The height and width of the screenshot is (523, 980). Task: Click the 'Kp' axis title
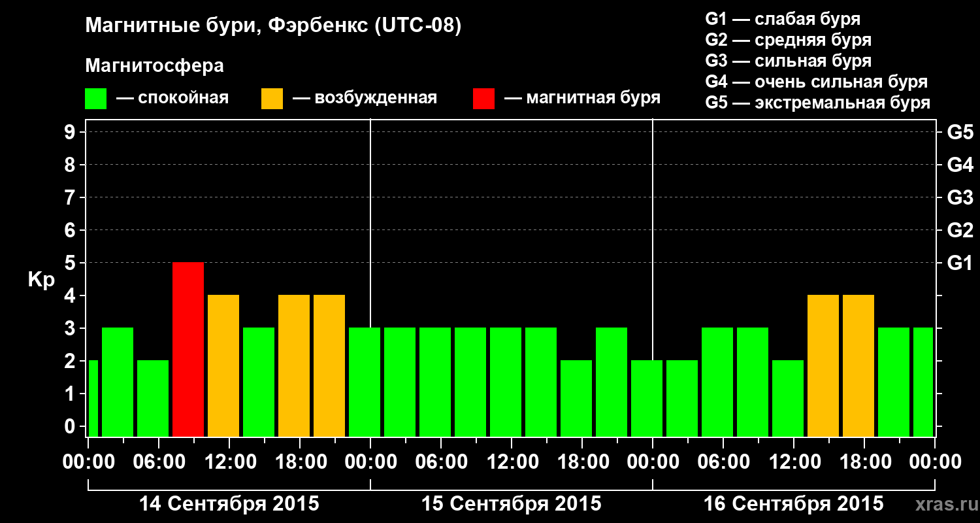coord(41,280)
